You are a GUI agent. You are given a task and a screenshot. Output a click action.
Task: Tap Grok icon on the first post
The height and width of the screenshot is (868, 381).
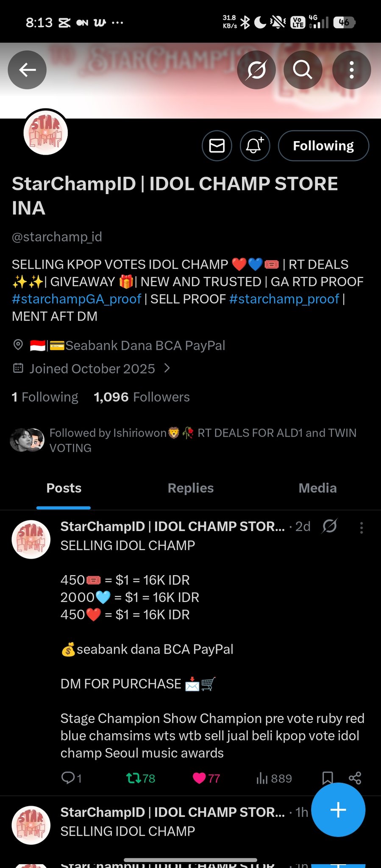329,526
